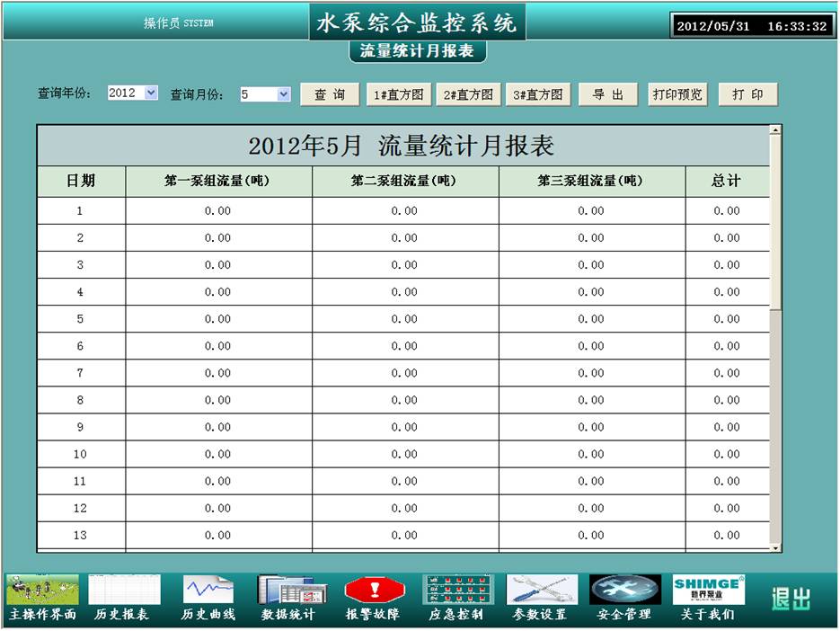Click the table scrollbar down arrow
The width and height of the screenshot is (840, 631).
pyautogui.click(x=775, y=547)
